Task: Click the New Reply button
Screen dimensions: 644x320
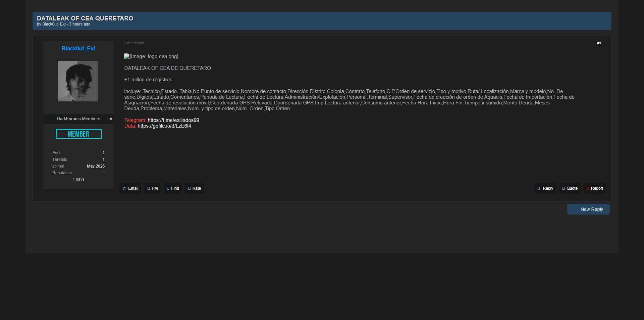Action: coord(588,209)
